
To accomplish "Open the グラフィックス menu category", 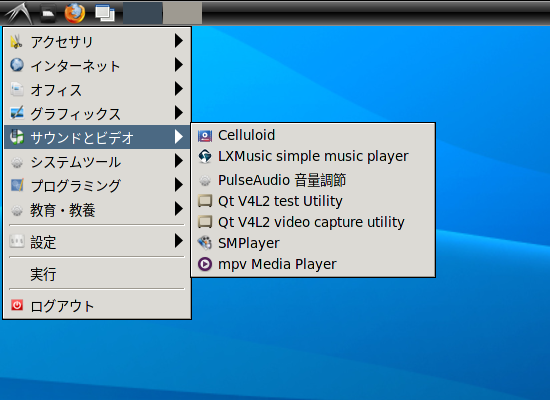I will pyautogui.click(x=97, y=113).
